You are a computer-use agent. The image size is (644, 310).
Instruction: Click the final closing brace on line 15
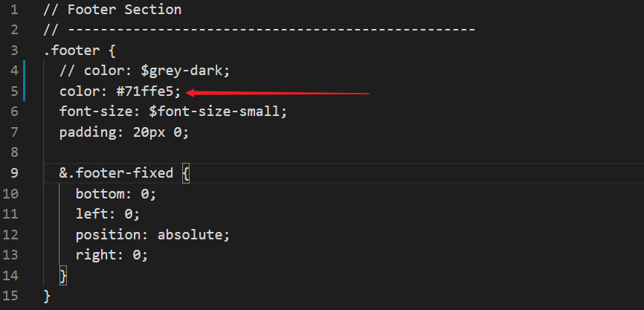pos(47,296)
